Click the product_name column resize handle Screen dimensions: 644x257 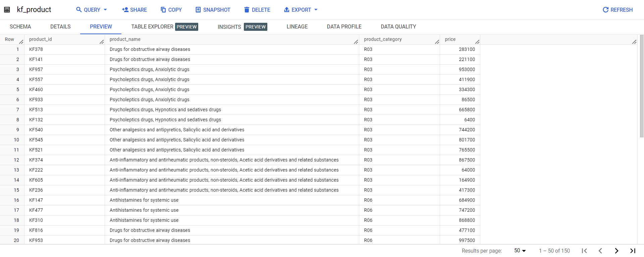(356, 42)
